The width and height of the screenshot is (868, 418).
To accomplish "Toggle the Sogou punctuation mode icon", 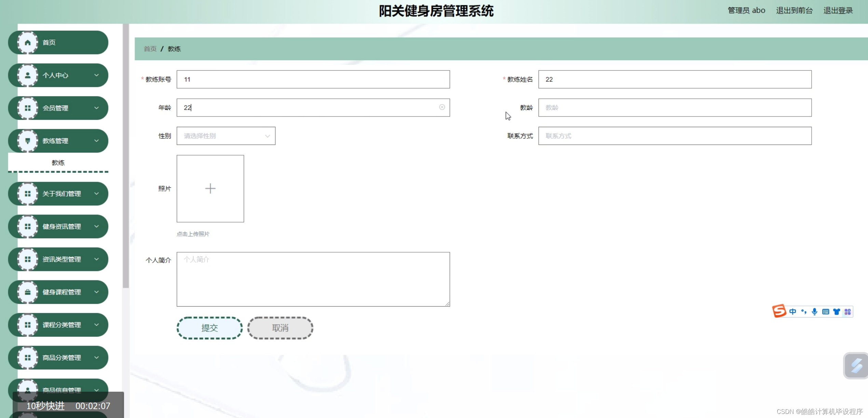I will 803,312.
